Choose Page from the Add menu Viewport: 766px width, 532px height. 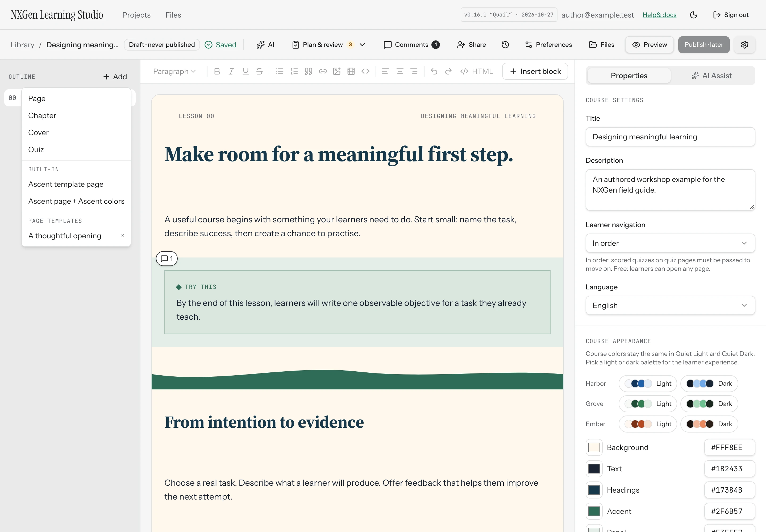click(x=76, y=98)
